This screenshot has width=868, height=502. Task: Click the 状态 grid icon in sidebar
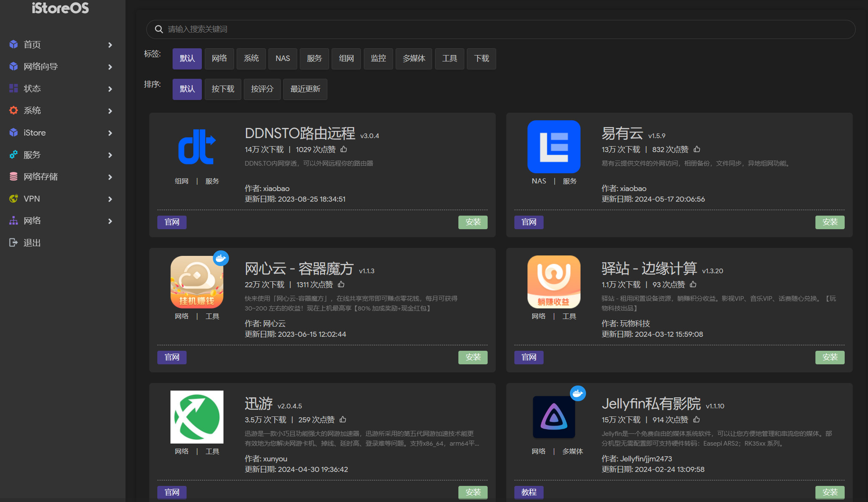click(14, 88)
